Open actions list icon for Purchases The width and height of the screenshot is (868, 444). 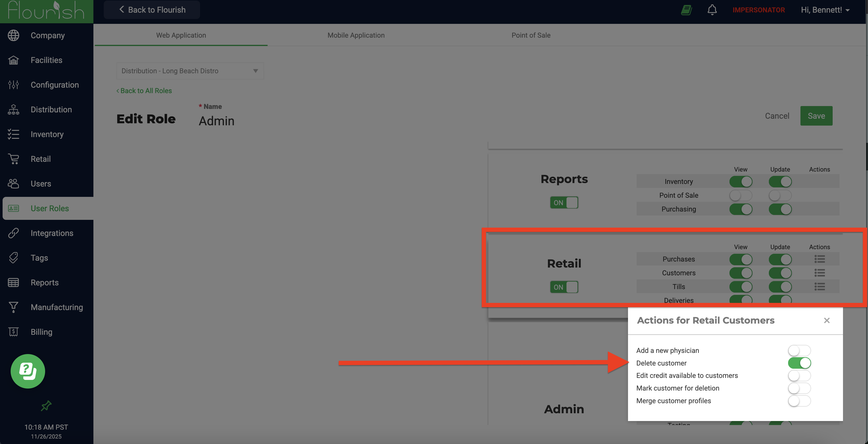(x=819, y=259)
